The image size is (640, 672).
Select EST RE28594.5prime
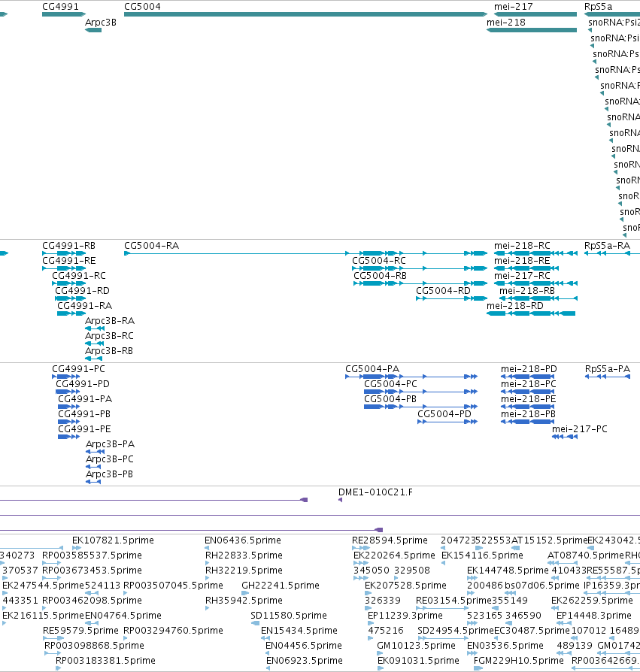tap(390, 540)
